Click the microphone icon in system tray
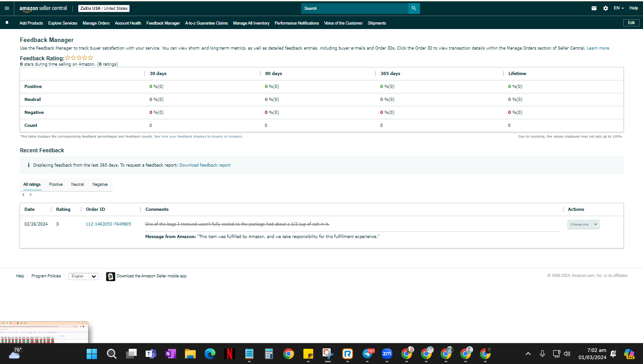Screen dimensions: 643x364 (542, 354)
